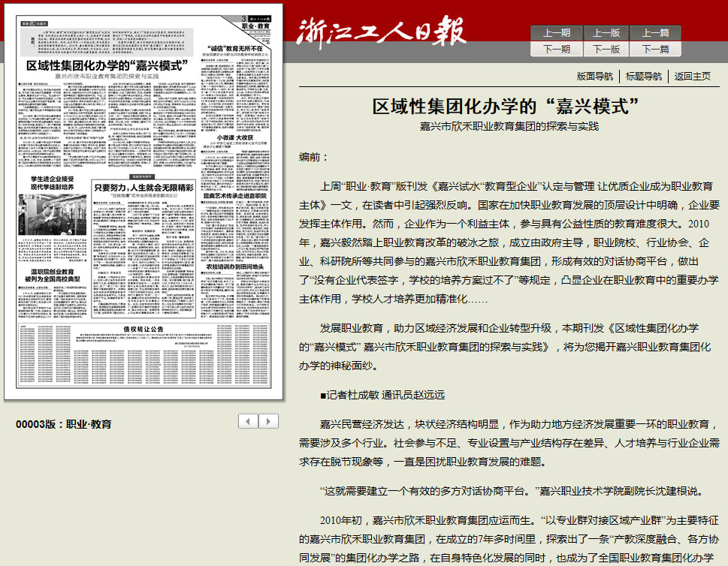
Task: Click the 编前： heading text
Action: point(313,157)
